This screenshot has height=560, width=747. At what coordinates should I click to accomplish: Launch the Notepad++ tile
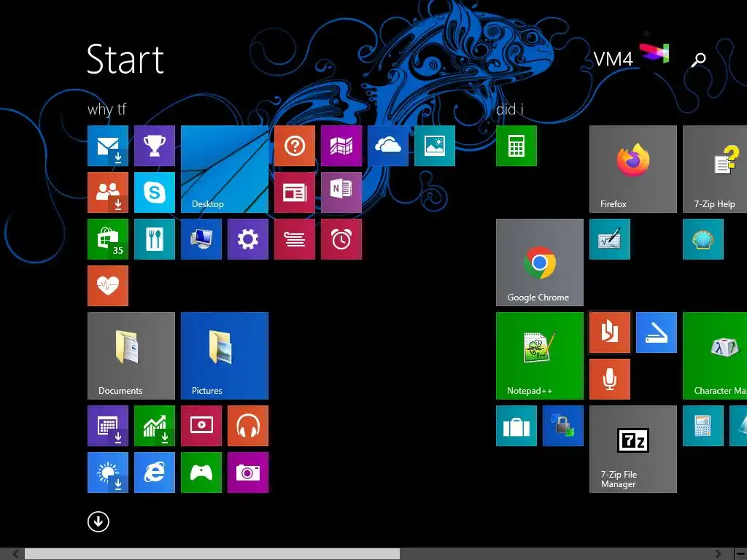click(539, 356)
